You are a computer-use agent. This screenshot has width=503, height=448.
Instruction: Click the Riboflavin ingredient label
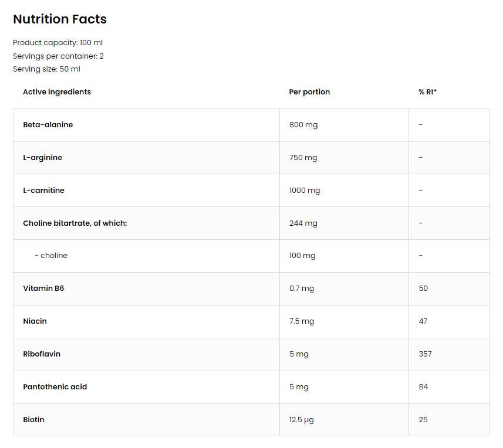(42, 354)
